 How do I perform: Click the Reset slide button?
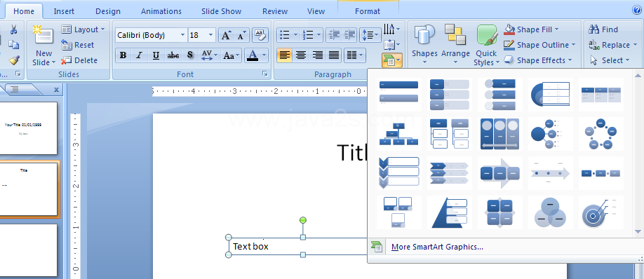coord(78,45)
